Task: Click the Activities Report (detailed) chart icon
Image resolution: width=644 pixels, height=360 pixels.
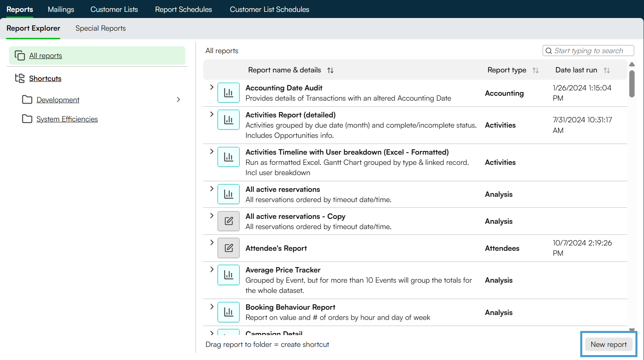Action: pos(229,120)
